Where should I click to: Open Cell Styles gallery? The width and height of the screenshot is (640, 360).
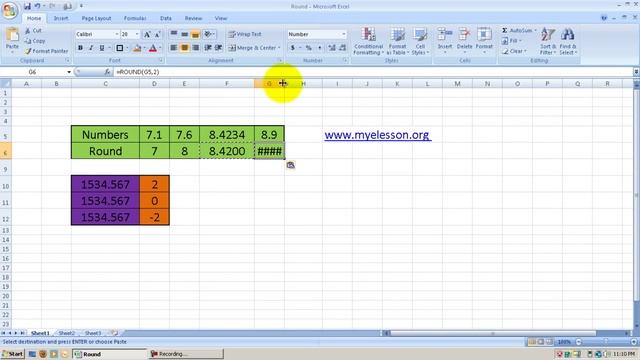tap(420, 41)
